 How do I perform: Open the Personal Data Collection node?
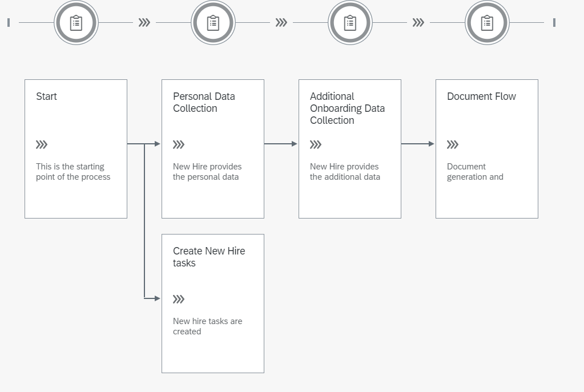[213, 149]
